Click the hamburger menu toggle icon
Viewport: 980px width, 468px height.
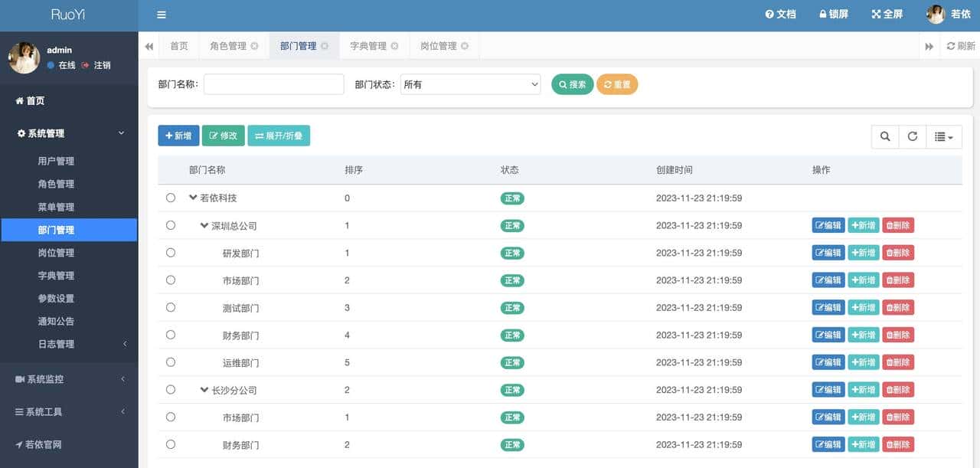pyautogui.click(x=161, y=15)
